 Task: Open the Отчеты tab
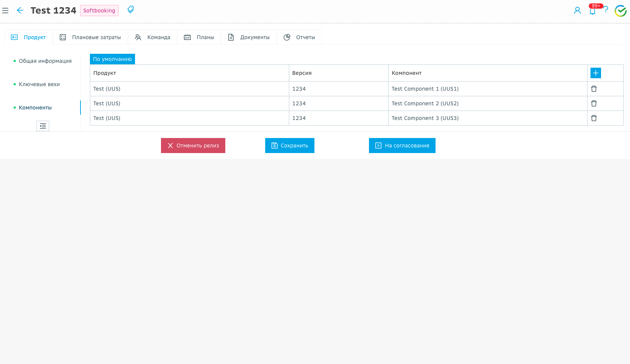[x=299, y=37]
